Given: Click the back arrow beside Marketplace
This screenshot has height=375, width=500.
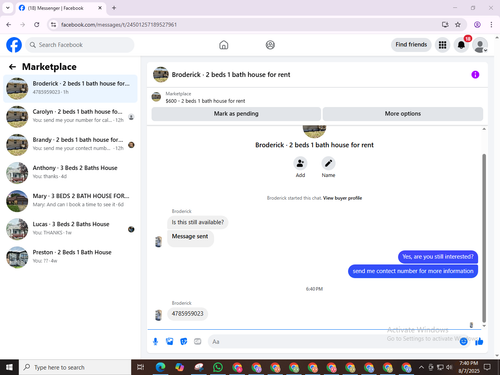Looking at the screenshot, I should [x=12, y=67].
